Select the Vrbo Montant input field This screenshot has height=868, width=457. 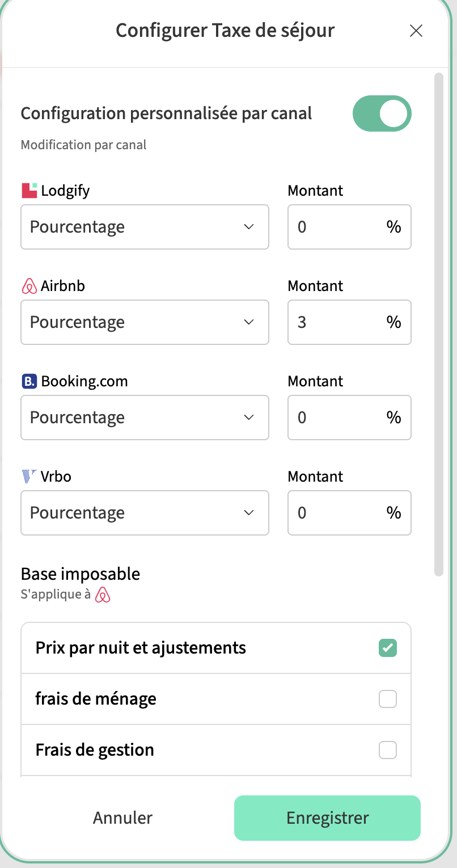coord(337,513)
